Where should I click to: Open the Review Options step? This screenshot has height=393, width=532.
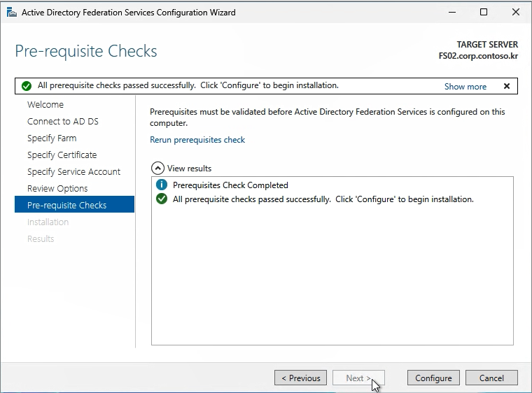57,189
